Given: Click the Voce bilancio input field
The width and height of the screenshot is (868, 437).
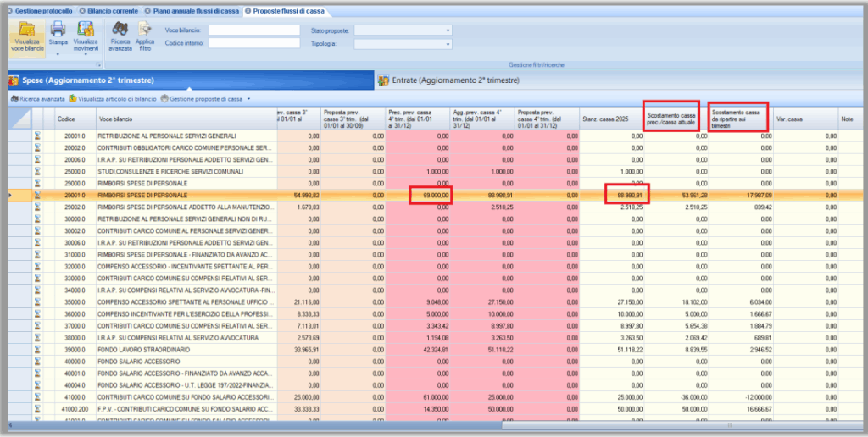Looking at the screenshot, I should [x=253, y=30].
